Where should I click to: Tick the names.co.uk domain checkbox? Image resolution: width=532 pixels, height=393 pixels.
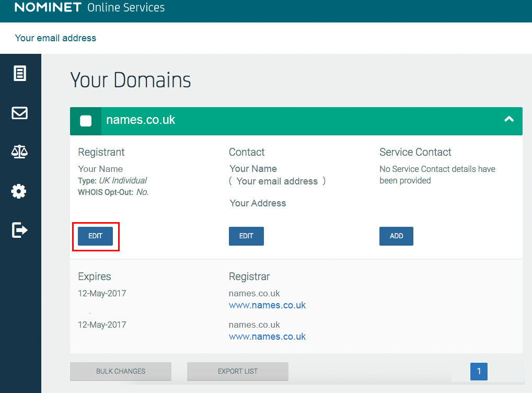[x=86, y=121]
